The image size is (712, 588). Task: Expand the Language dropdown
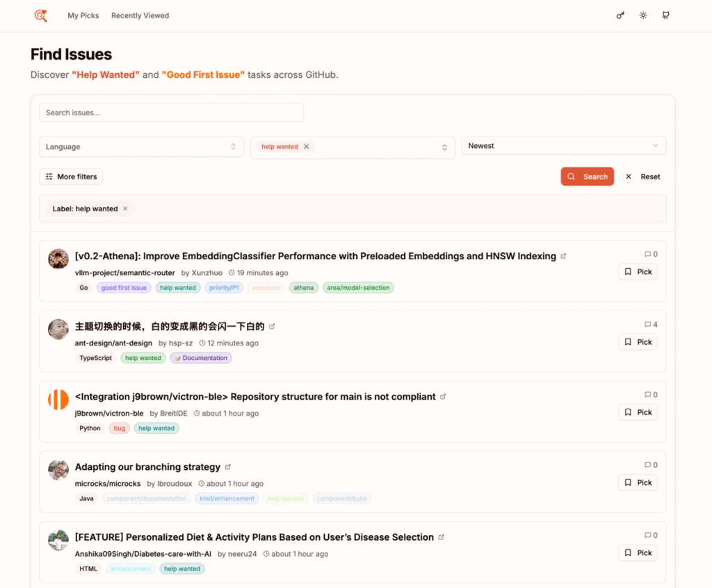tap(141, 147)
